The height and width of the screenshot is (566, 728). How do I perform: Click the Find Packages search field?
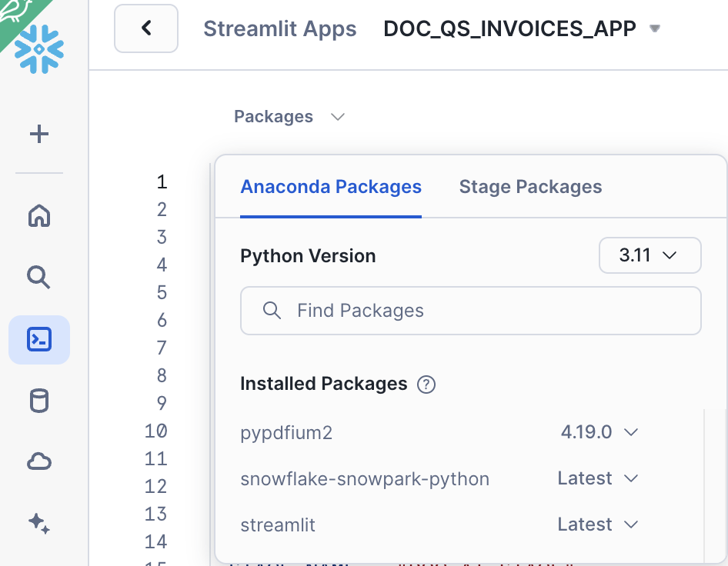[x=471, y=311]
